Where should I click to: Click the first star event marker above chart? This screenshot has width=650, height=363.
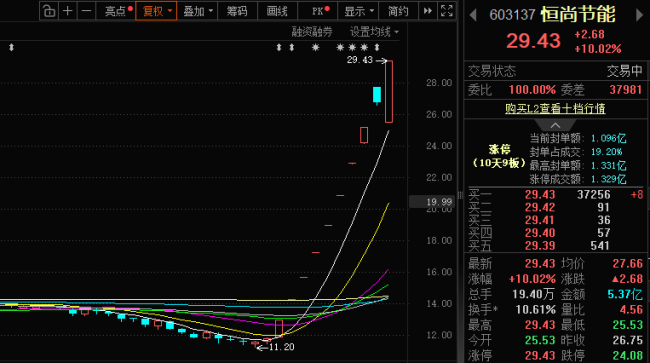(315, 48)
